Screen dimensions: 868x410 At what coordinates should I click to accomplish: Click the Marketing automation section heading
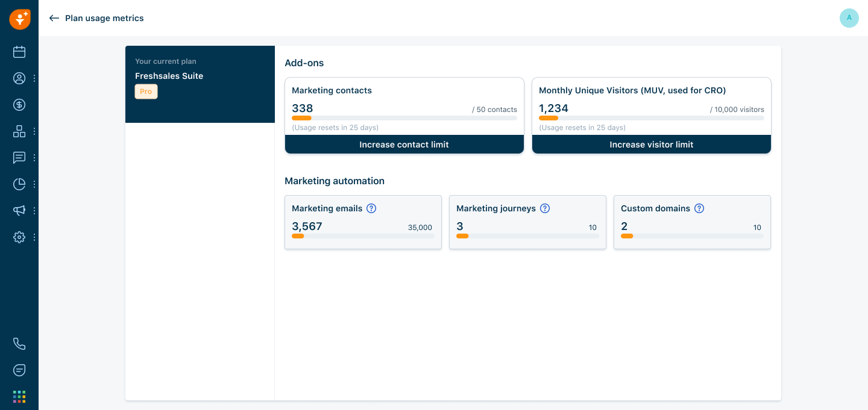pyautogui.click(x=335, y=181)
